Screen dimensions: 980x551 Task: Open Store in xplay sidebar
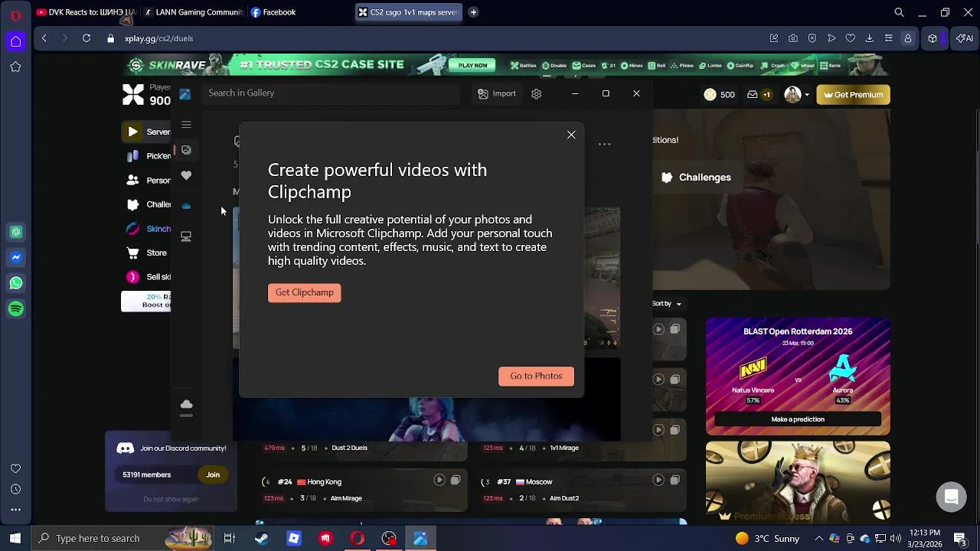tap(147, 253)
